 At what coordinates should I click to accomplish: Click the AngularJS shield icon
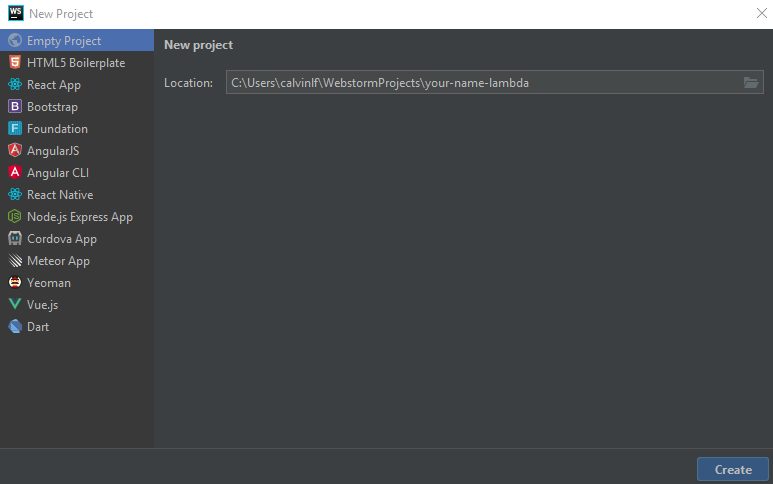pyautogui.click(x=15, y=150)
